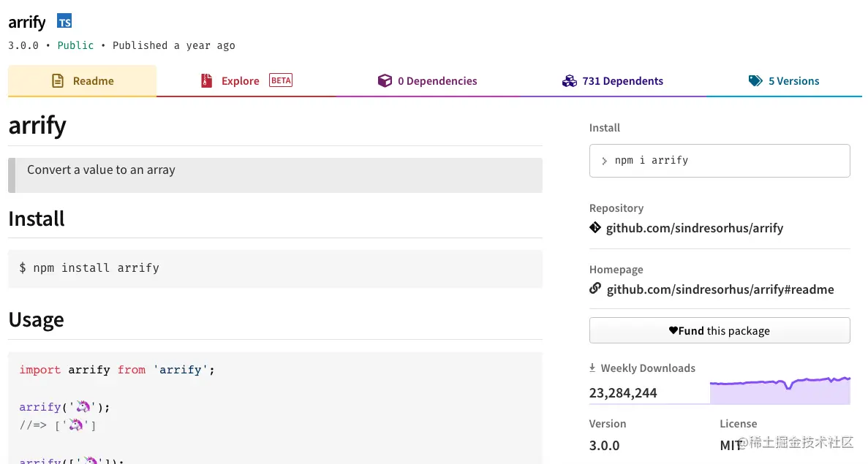Click the BETA badge beside Explore

(x=281, y=80)
